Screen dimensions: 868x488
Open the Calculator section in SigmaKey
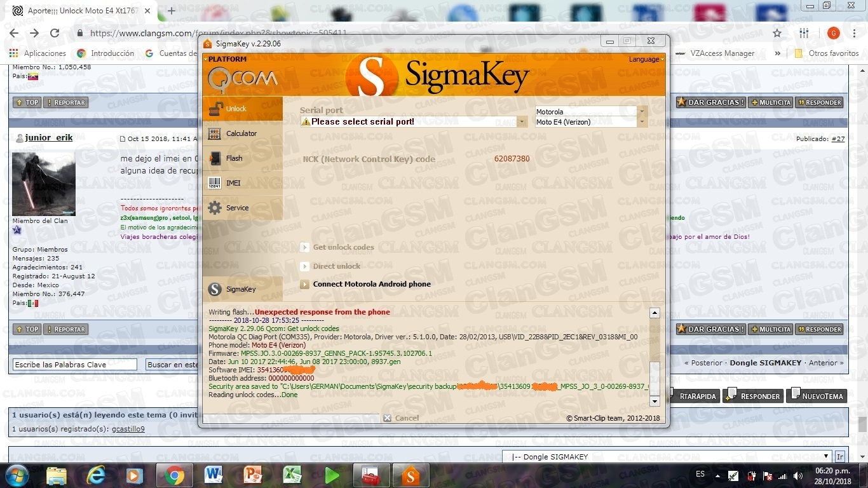[x=242, y=133]
